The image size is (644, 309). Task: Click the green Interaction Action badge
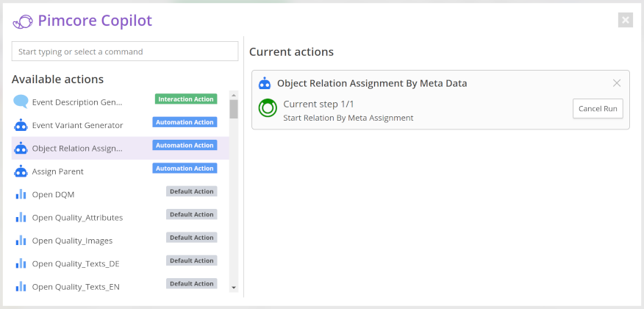186,99
